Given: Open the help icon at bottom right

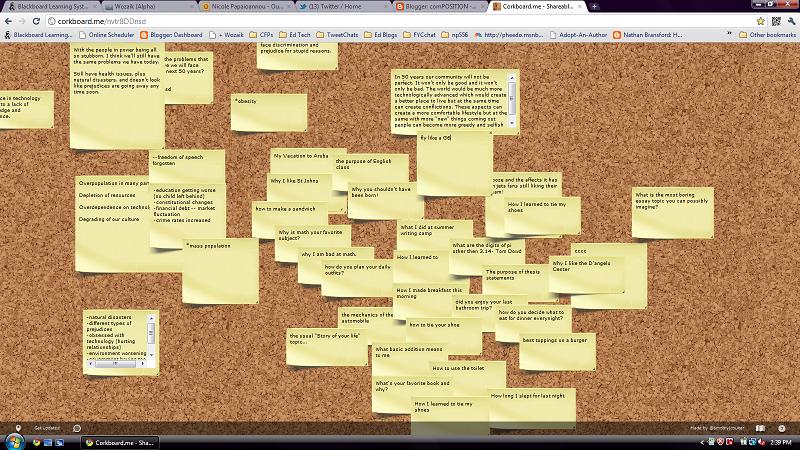Looking at the screenshot, I should pyautogui.click(x=782, y=428).
